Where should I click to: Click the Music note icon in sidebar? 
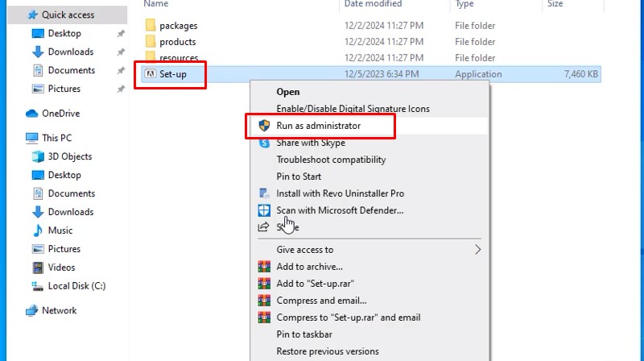38,230
